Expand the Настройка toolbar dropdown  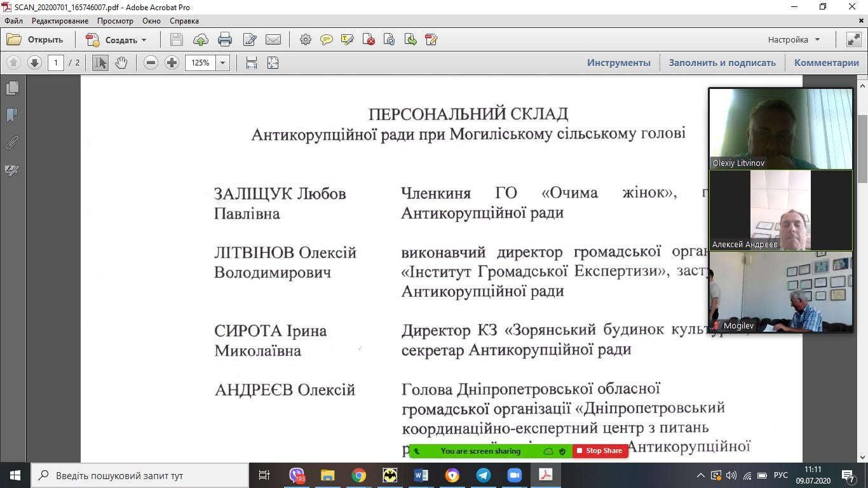(794, 39)
